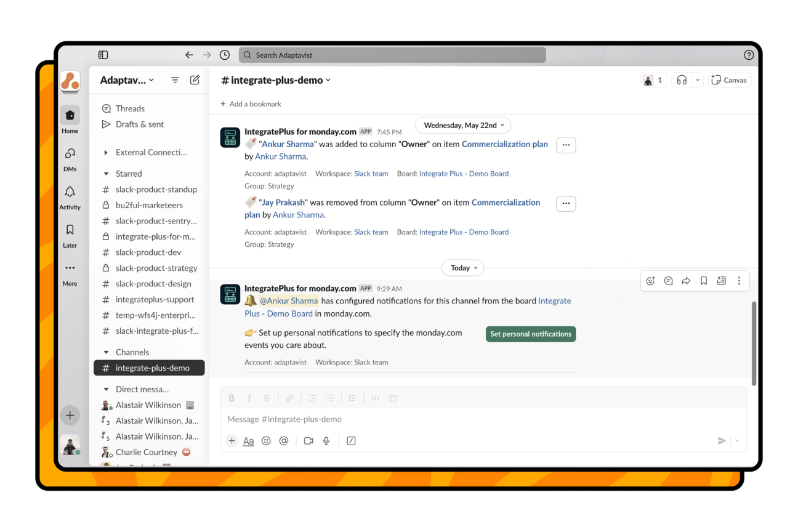
Task: Open the More options in left rail
Action: pos(70,273)
